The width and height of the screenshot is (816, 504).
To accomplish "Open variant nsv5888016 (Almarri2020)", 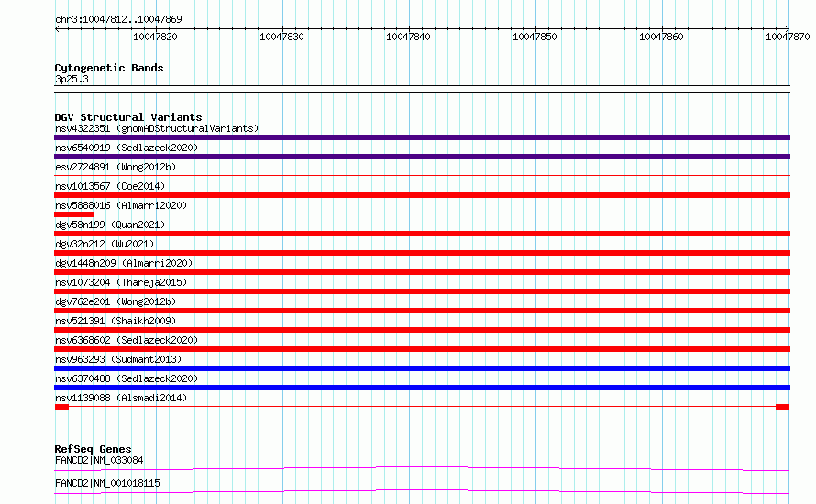I will click(x=121, y=205).
